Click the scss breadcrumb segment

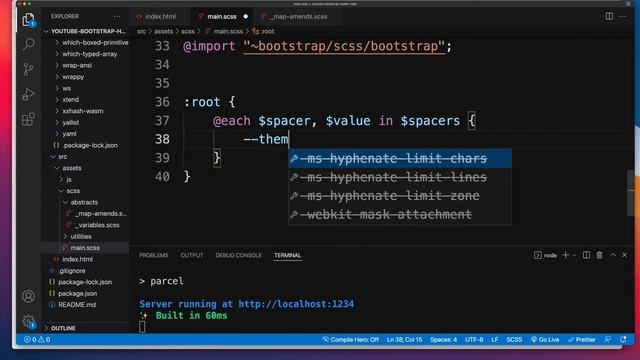188,31
